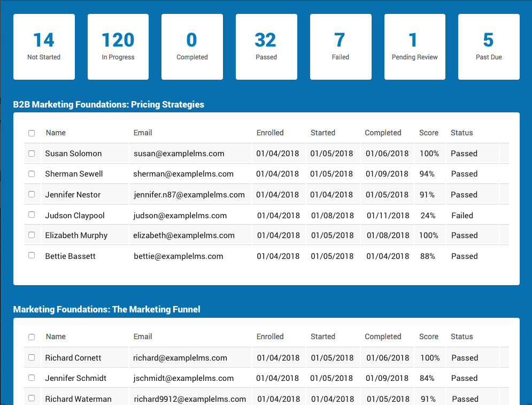The width and height of the screenshot is (532, 405).
Task: Click Judson Claypool's Failed status
Action: point(462,215)
